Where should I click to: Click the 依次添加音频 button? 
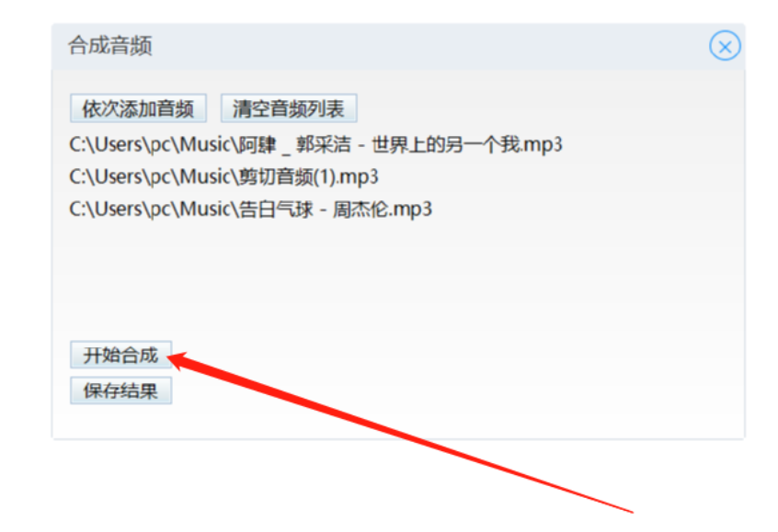[x=138, y=108]
